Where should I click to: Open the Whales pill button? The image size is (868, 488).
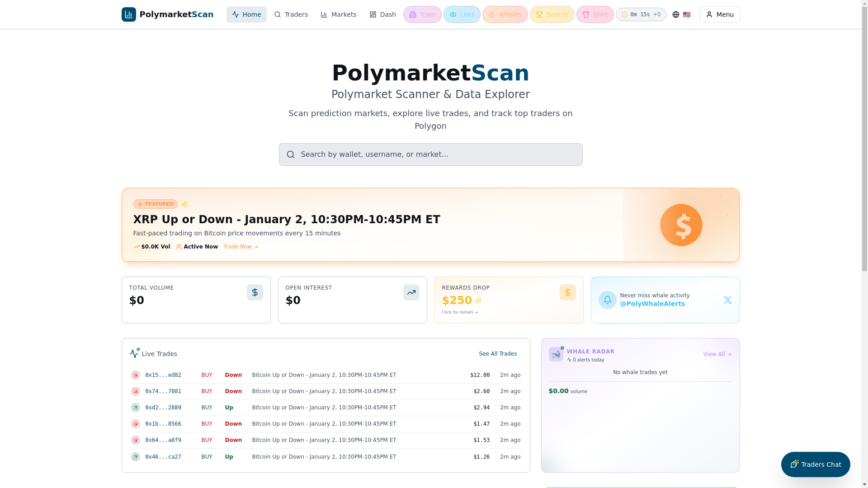click(x=505, y=14)
